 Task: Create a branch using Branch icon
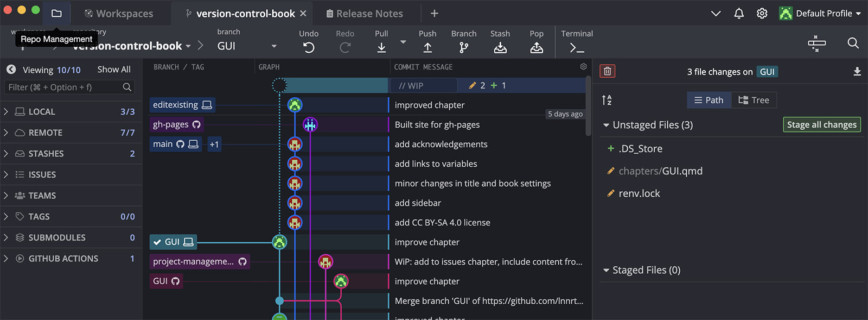coord(464,48)
